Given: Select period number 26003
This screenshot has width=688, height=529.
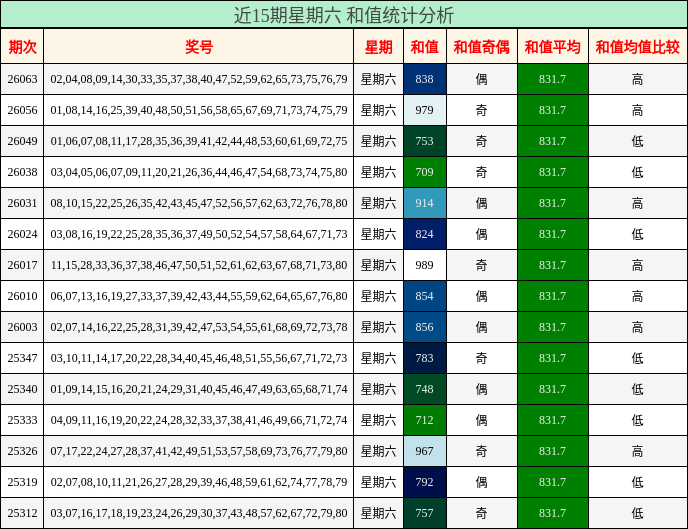Looking at the screenshot, I should click(x=22, y=327).
